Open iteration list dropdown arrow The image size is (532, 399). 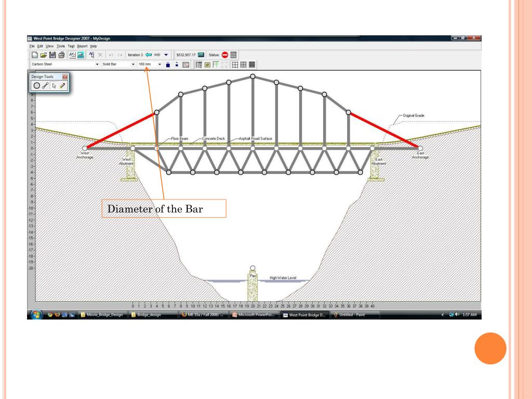pyautogui.click(x=166, y=55)
